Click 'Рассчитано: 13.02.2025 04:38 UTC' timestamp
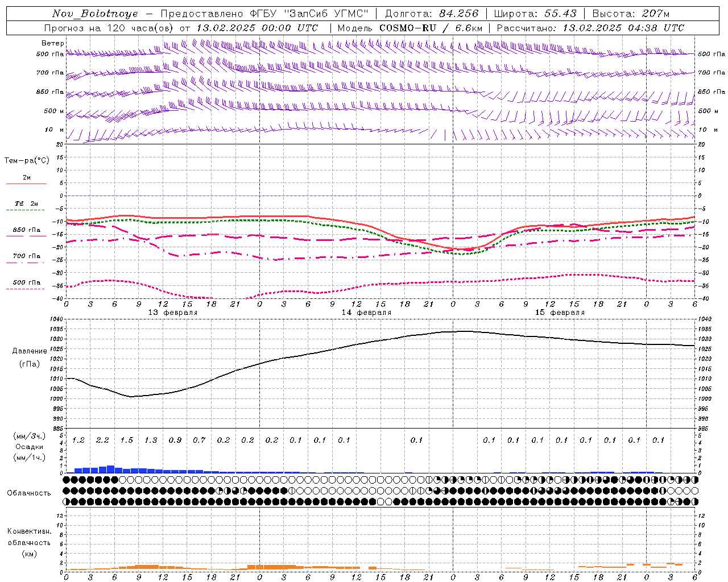 click(x=590, y=28)
